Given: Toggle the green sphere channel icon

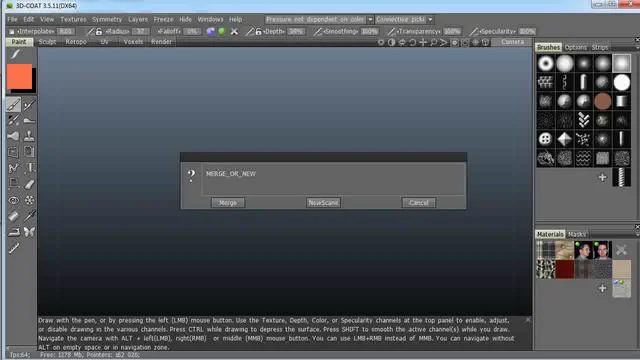Looking at the screenshot, I should pos(222,31).
